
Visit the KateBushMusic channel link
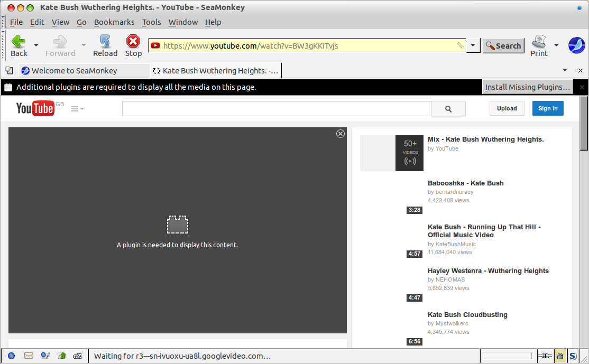(x=455, y=244)
